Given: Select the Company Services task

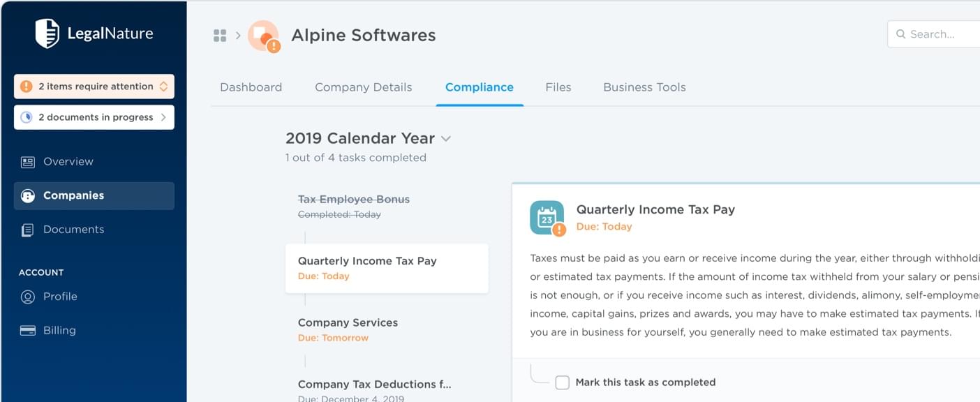Looking at the screenshot, I should (348, 329).
